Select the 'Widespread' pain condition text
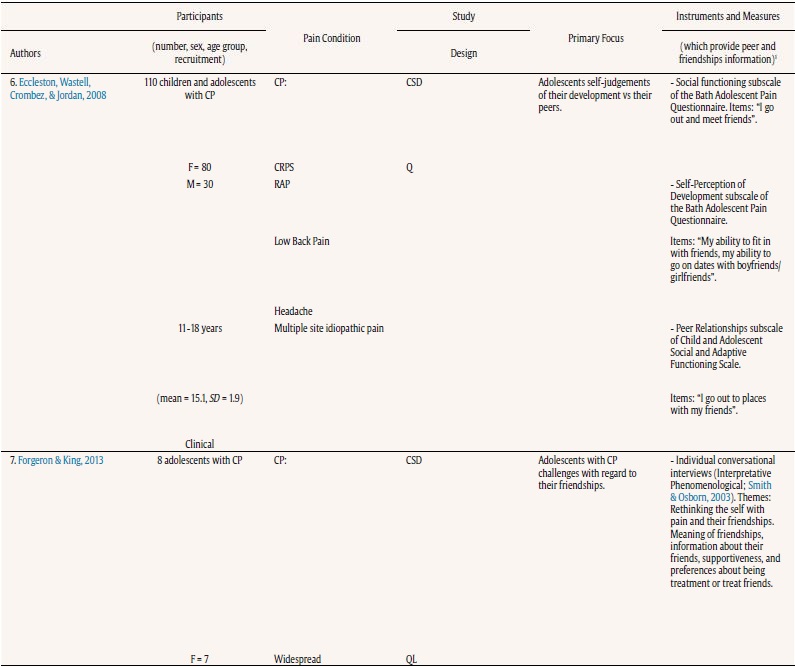795x667 pixels. pos(299,657)
